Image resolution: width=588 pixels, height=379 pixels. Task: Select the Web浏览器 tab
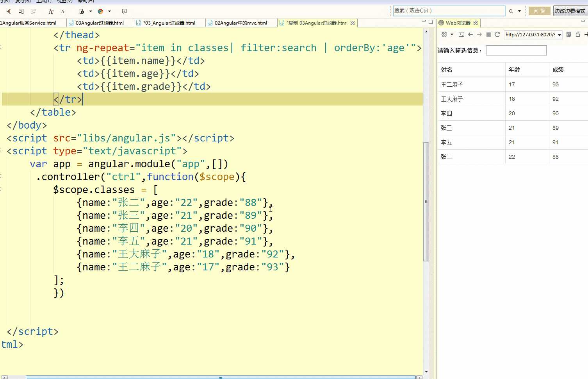[458, 23]
